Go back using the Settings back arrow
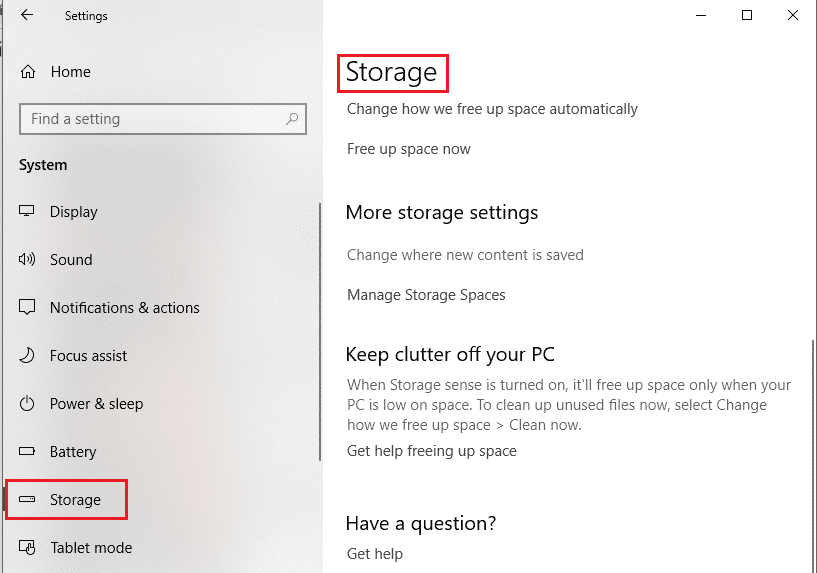817x573 pixels. [27, 15]
